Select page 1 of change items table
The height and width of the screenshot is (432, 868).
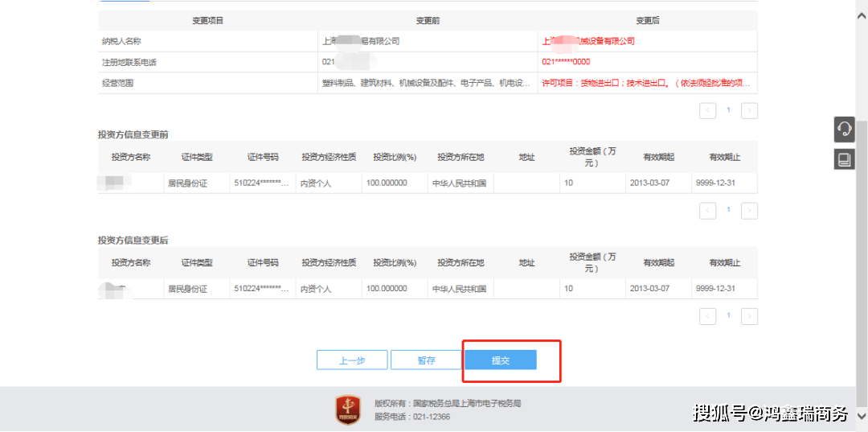click(728, 110)
